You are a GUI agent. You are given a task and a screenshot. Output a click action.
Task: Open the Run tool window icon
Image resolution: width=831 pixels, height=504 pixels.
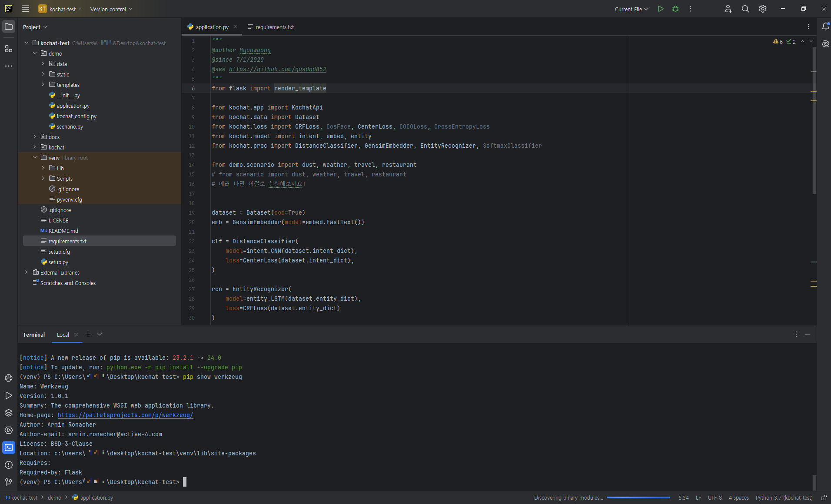[x=9, y=395]
